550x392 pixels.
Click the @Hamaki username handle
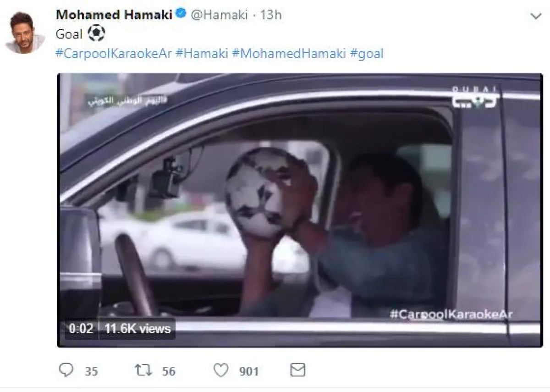click(219, 15)
